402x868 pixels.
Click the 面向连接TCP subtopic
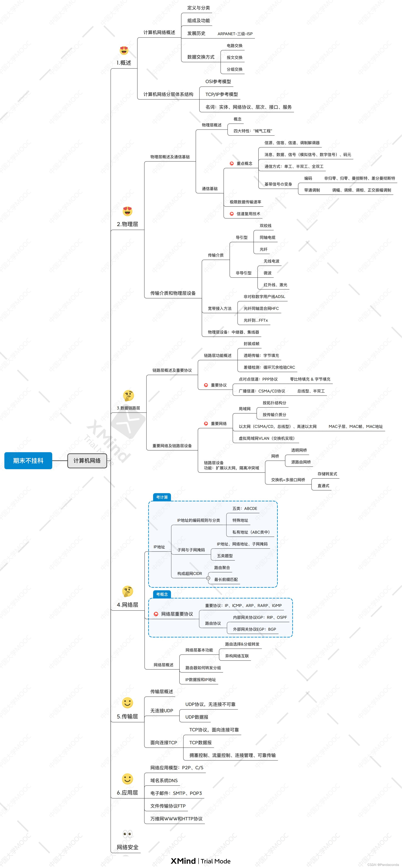(164, 743)
